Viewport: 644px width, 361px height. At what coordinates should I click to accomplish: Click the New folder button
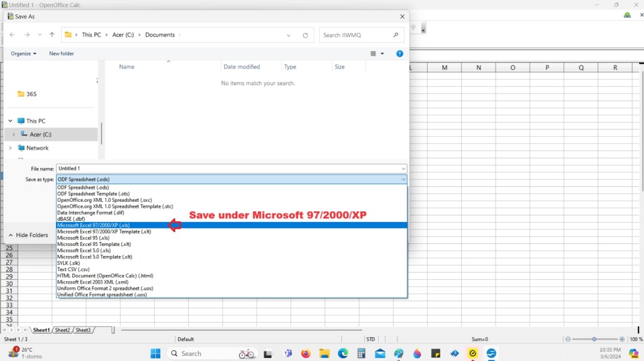62,54
